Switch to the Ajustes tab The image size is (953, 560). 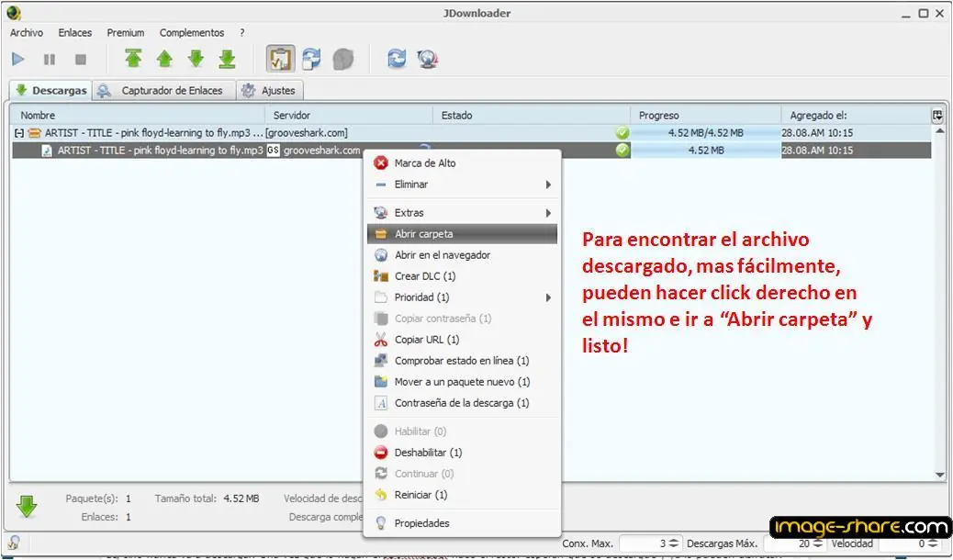click(x=269, y=90)
